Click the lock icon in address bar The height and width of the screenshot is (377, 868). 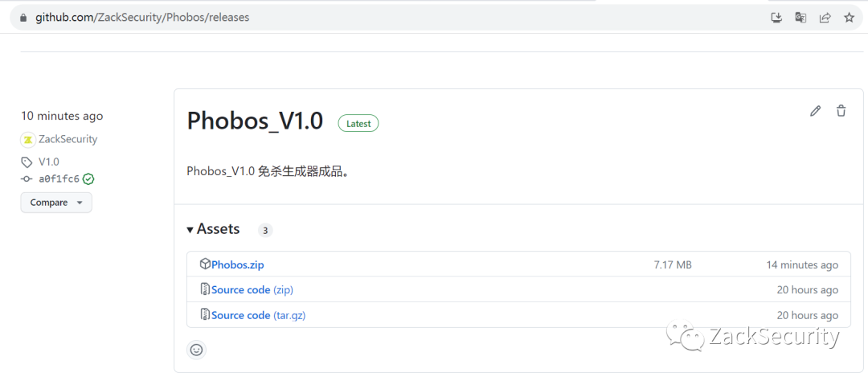(x=23, y=18)
